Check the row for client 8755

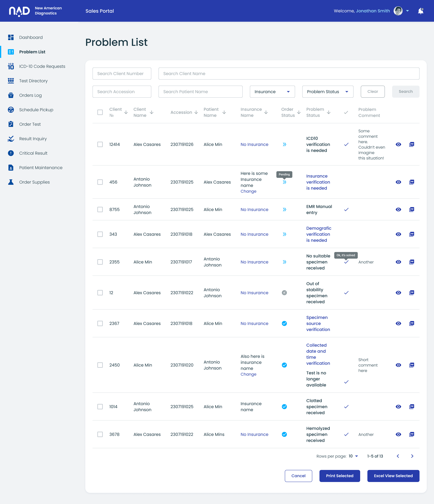click(100, 209)
